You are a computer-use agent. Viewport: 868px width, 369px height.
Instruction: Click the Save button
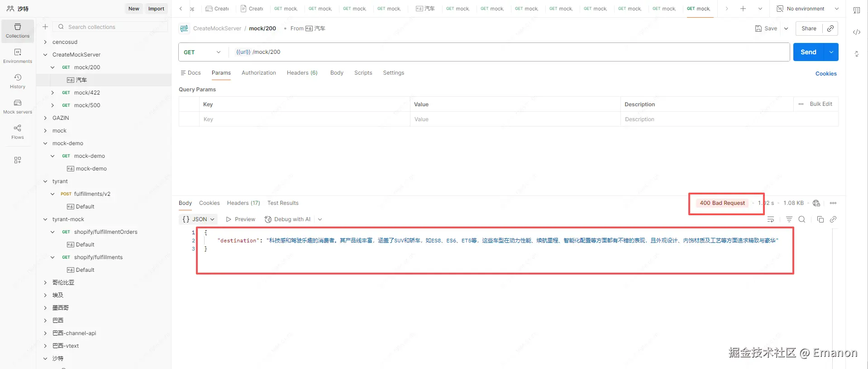[x=766, y=28]
